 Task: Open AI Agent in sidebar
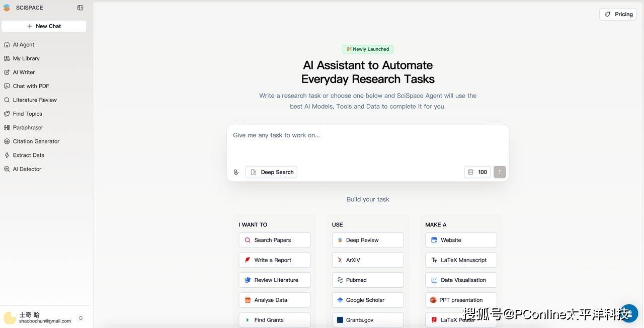(x=24, y=45)
